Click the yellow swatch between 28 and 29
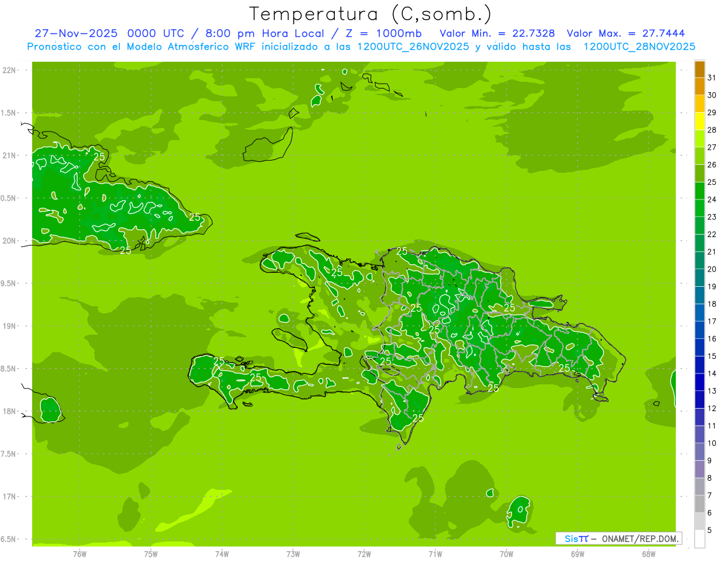 click(x=699, y=121)
